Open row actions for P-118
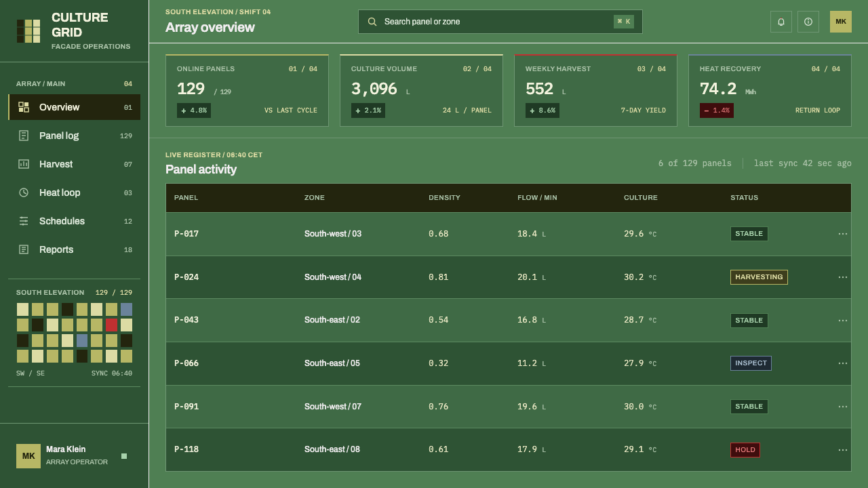The height and width of the screenshot is (488, 868). pos(843,449)
